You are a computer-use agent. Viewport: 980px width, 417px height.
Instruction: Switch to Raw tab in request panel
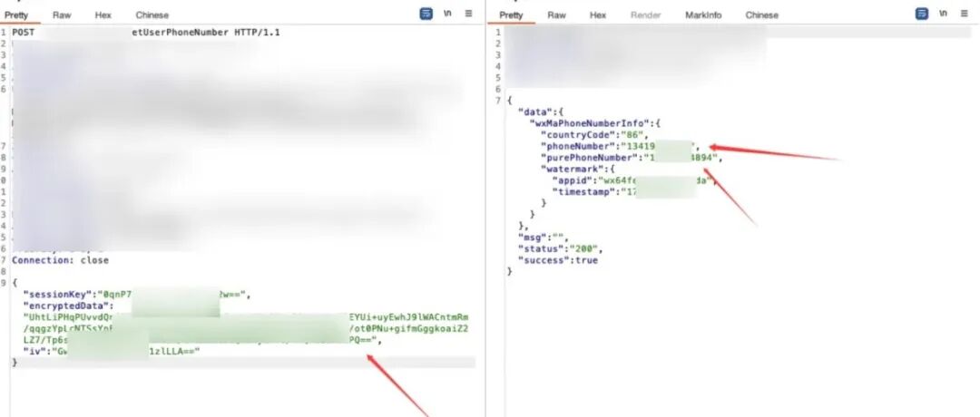click(62, 15)
